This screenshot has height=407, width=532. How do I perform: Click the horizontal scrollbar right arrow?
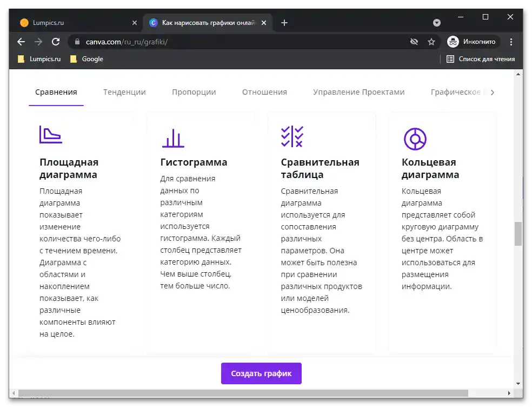coord(509,393)
